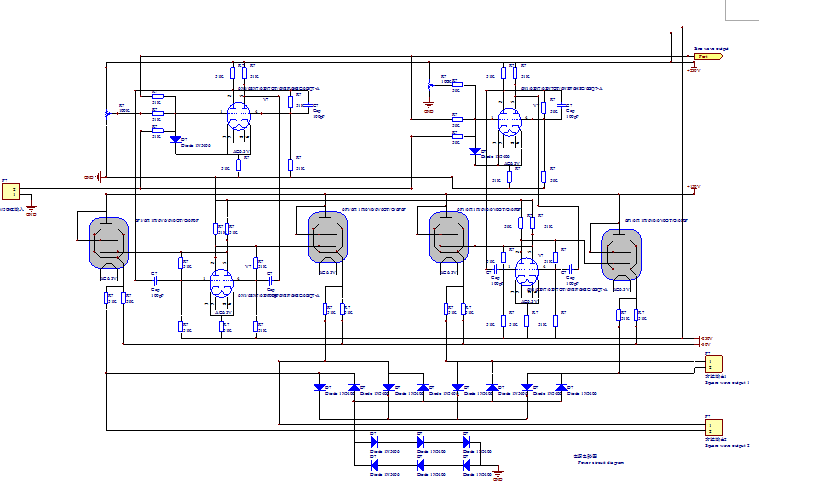
Task: Select the top-right twin triode tube symbol
Action: pos(510,125)
